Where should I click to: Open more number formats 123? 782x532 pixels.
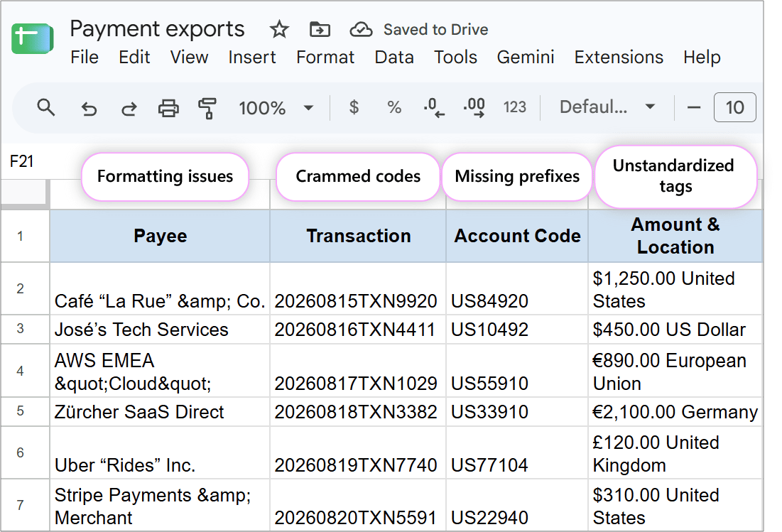pos(515,107)
